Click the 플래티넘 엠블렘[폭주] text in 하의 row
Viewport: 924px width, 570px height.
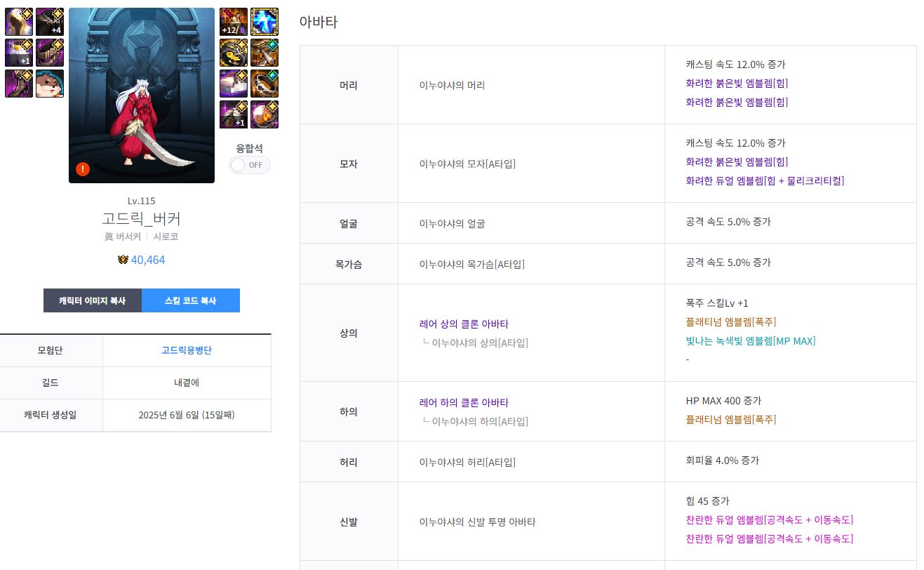pyautogui.click(x=730, y=420)
